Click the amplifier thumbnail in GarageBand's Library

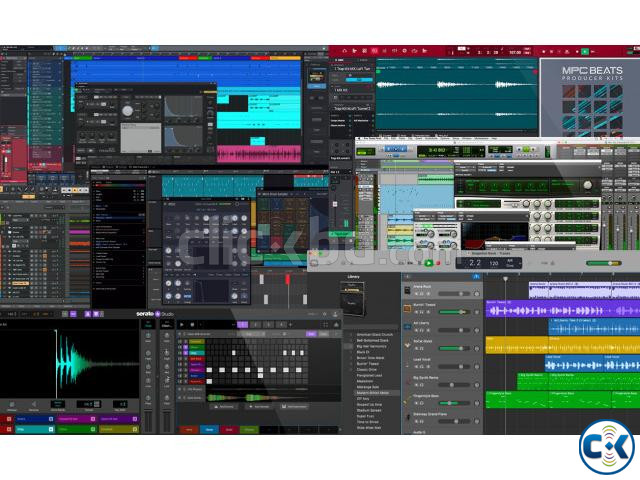point(352,298)
